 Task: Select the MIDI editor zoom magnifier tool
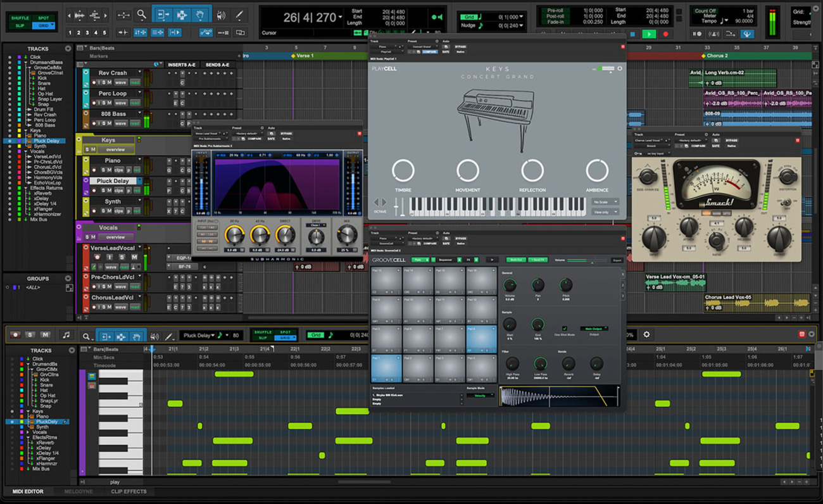[x=86, y=336]
